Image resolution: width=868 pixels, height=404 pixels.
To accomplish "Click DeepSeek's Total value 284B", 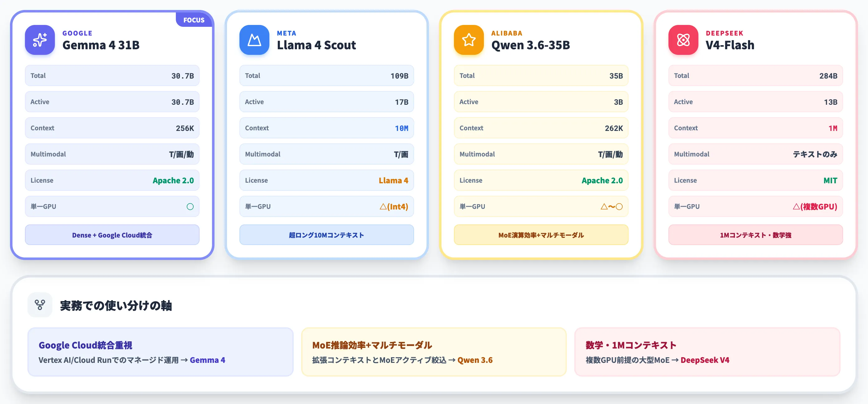I will point(828,76).
